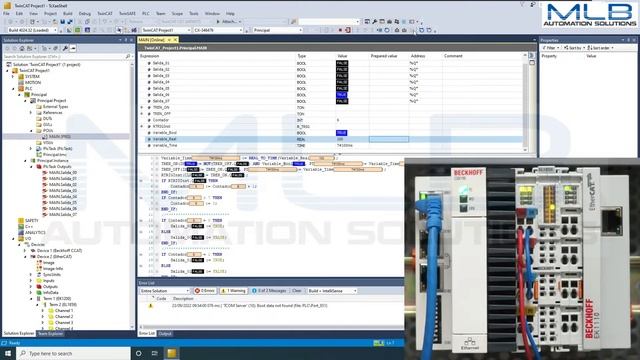The image size is (640, 360).
Task: Expand the SYSTEM tree node
Action: pos(13,77)
